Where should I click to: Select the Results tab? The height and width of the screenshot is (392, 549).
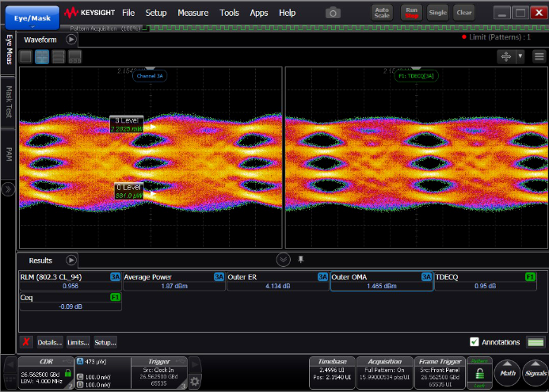(x=40, y=261)
